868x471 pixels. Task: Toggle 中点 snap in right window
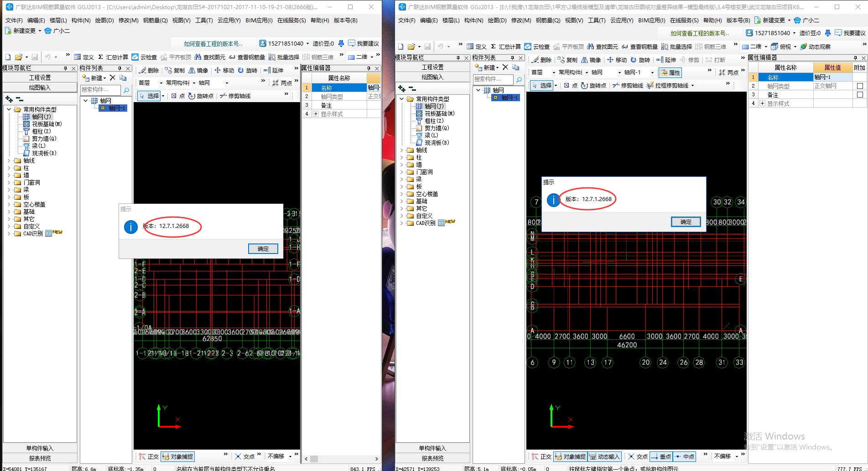[x=684, y=456]
